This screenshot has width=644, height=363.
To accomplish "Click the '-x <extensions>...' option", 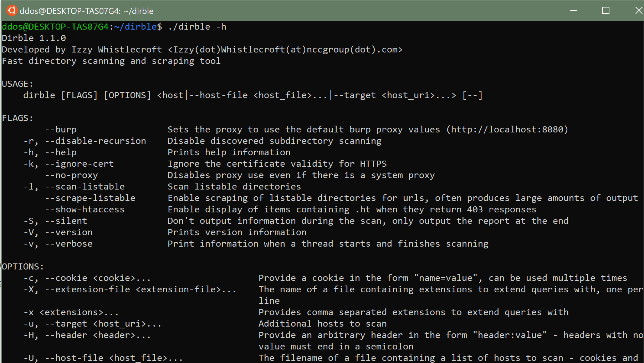I will [71, 312].
